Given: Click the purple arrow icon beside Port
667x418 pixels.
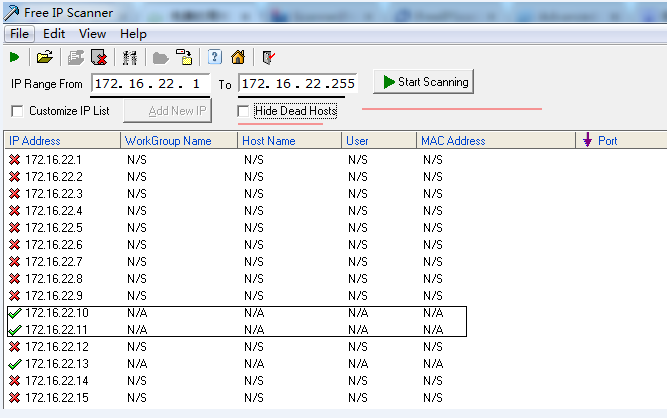Looking at the screenshot, I should pyautogui.click(x=587, y=140).
